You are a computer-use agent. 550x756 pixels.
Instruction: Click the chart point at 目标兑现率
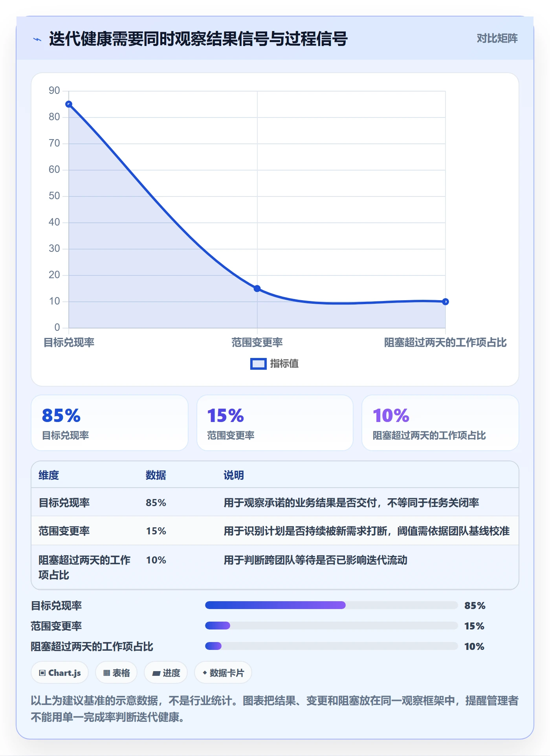tap(69, 104)
